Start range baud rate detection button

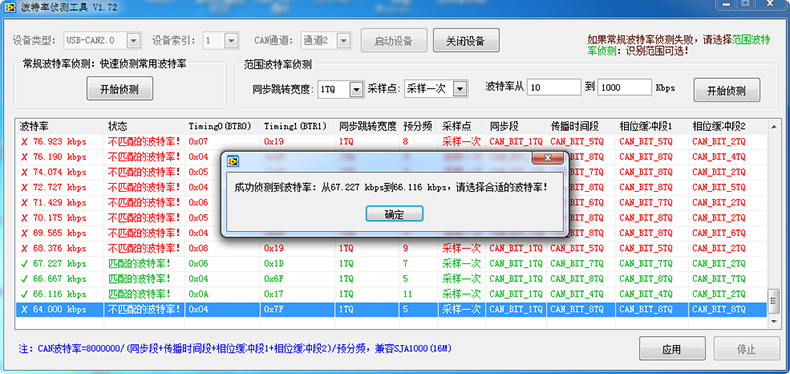pyautogui.click(x=727, y=90)
